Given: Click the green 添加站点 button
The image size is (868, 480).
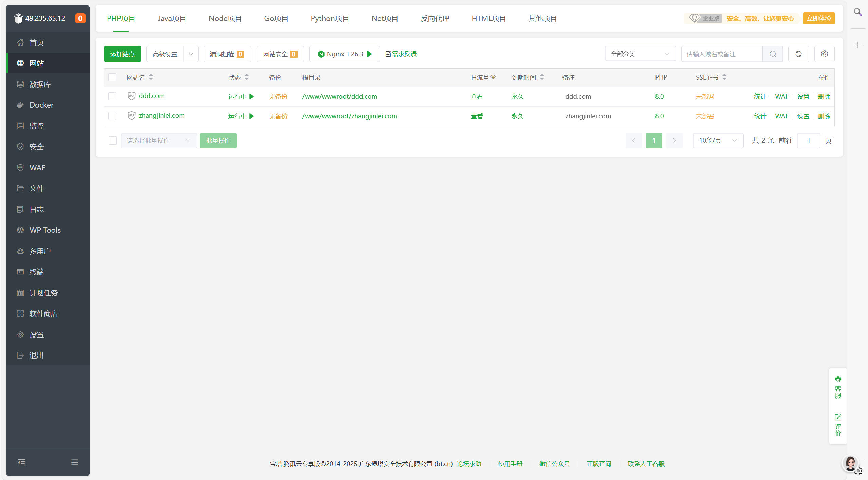Looking at the screenshot, I should tap(122, 54).
